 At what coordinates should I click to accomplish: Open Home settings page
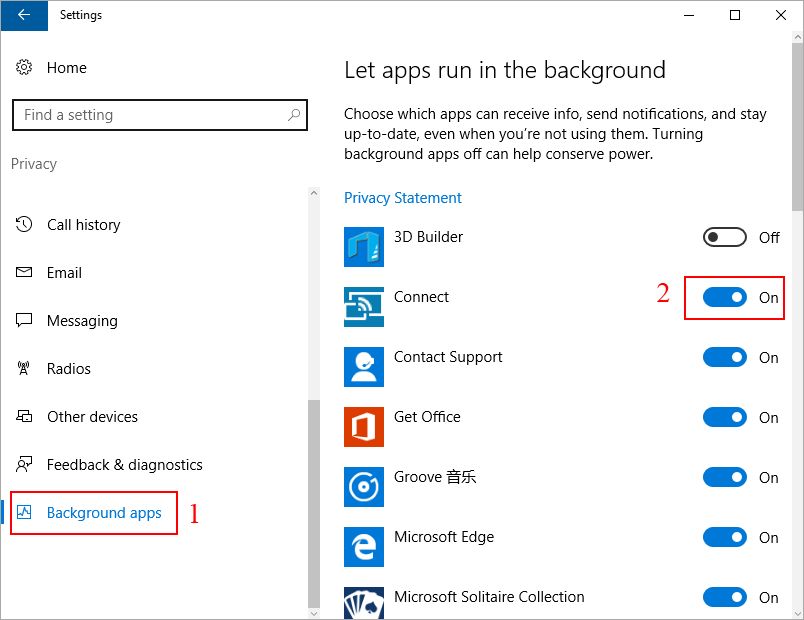[67, 68]
